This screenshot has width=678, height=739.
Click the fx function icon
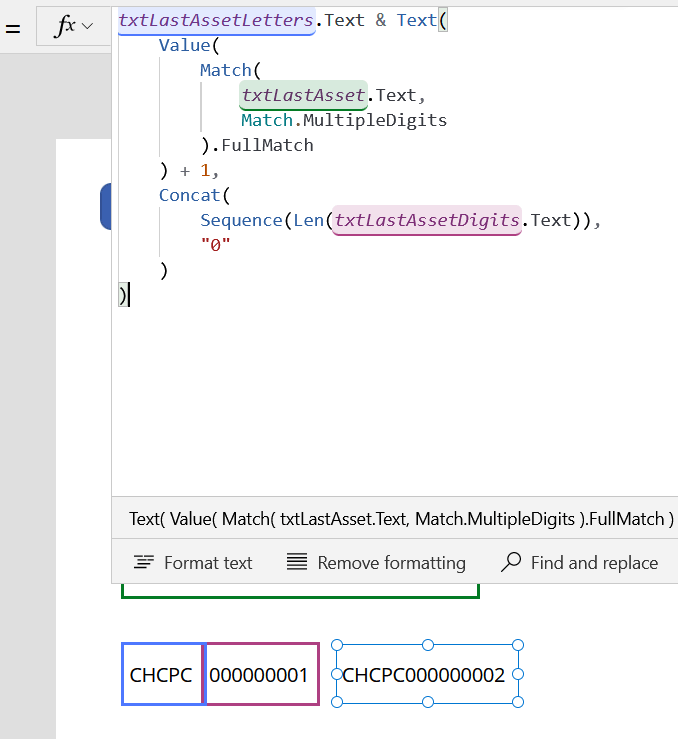pos(64,27)
